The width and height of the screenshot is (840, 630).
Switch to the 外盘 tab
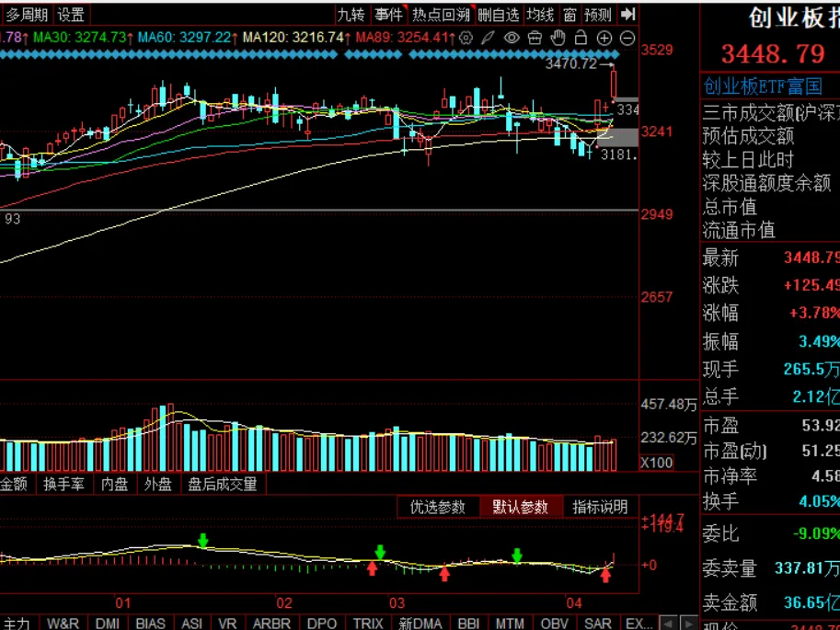(x=158, y=485)
